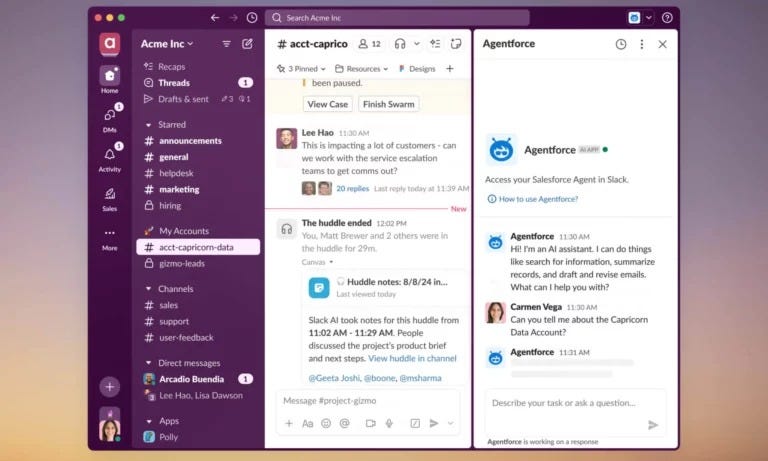Start a huddle with headphones icon
Screen dimensions: 768x461
pos(400,44)
